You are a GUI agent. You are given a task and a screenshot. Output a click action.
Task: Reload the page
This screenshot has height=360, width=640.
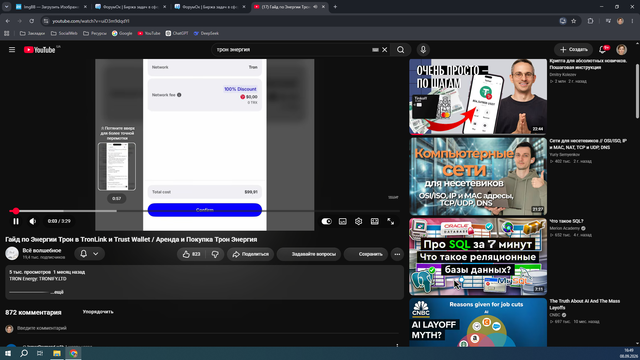pyautogui.click(x=31, y=21)
